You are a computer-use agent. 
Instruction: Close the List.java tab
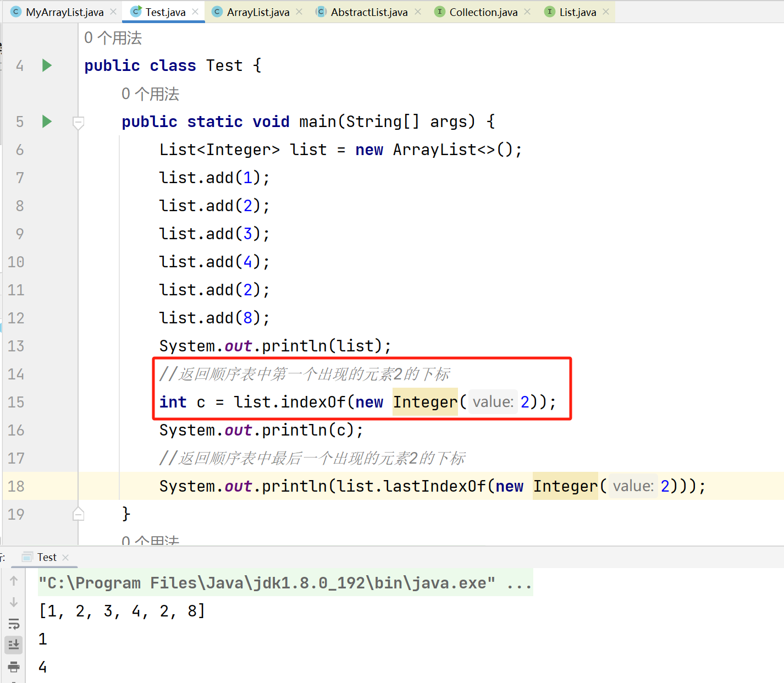pos(606,12)
